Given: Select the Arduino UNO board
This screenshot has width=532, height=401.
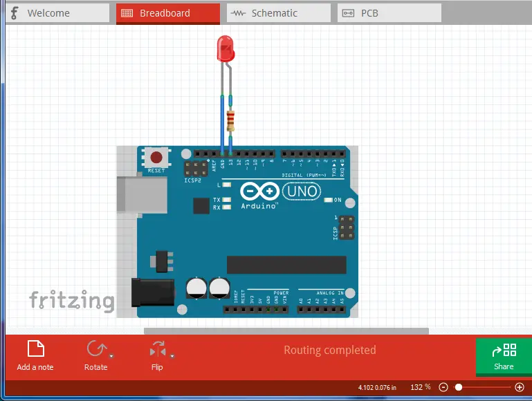Looking at the screenshot, I should [237, 232].
